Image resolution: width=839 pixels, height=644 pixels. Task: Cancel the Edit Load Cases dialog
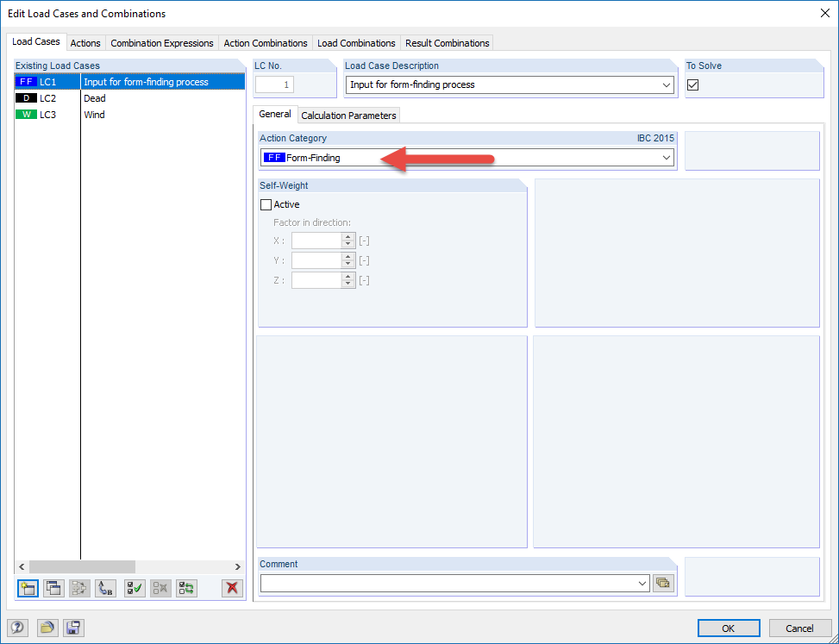tap(800, 628)
